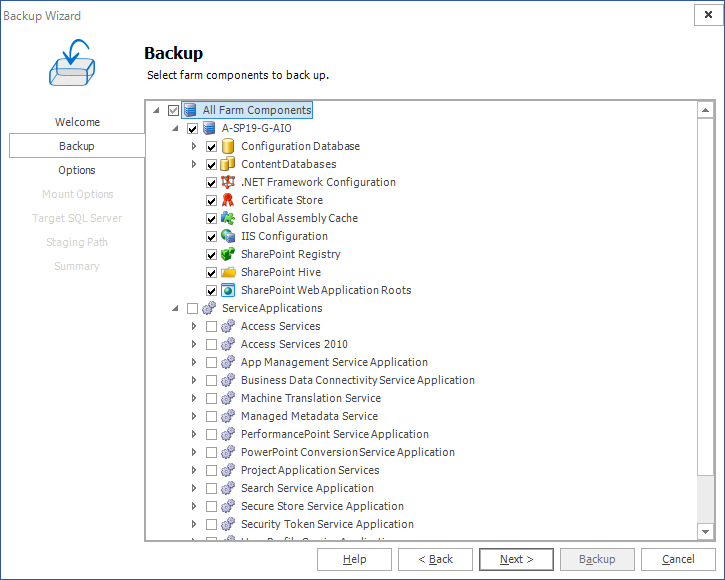Click the Security Token Service gear icon
Screen dimensions: 725x580
pyautogui.click(x=228, y=524)
